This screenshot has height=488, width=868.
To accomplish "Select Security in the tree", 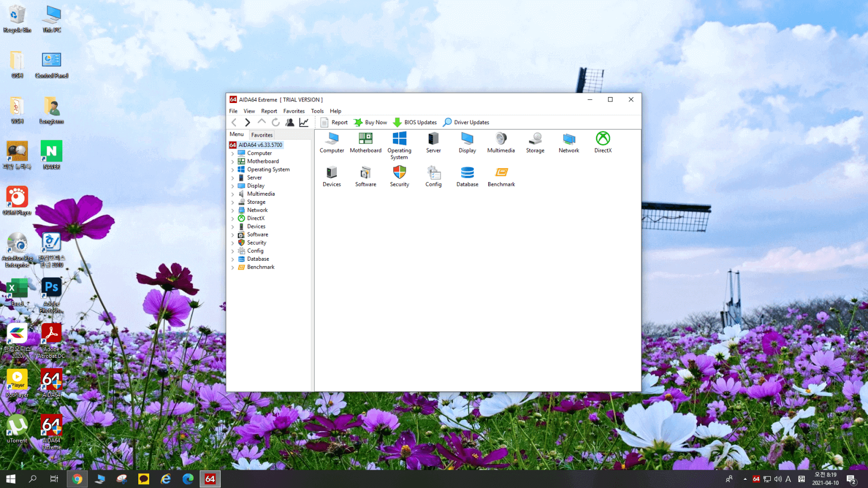I will coord(252,243).
